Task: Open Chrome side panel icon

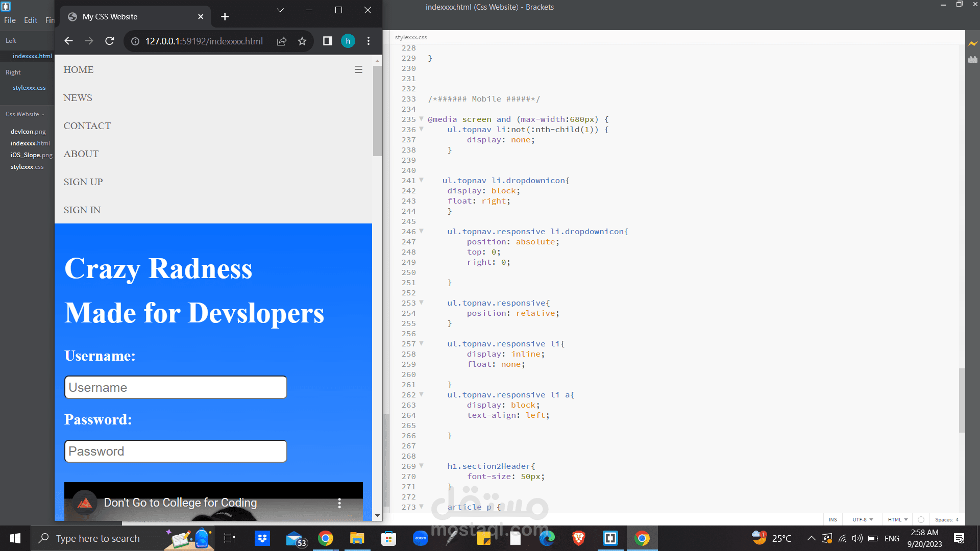Action: click(x=328, y=41)
